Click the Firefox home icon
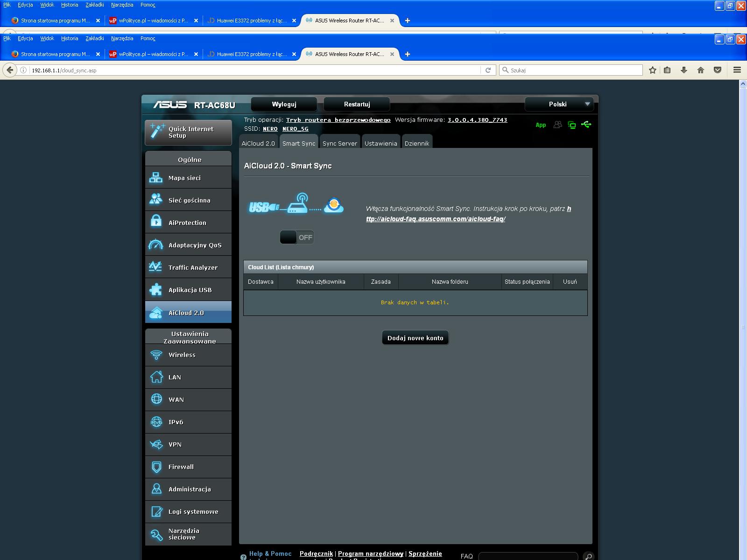The height and width of the screenshot is (560, 747). tap(700, 70)
